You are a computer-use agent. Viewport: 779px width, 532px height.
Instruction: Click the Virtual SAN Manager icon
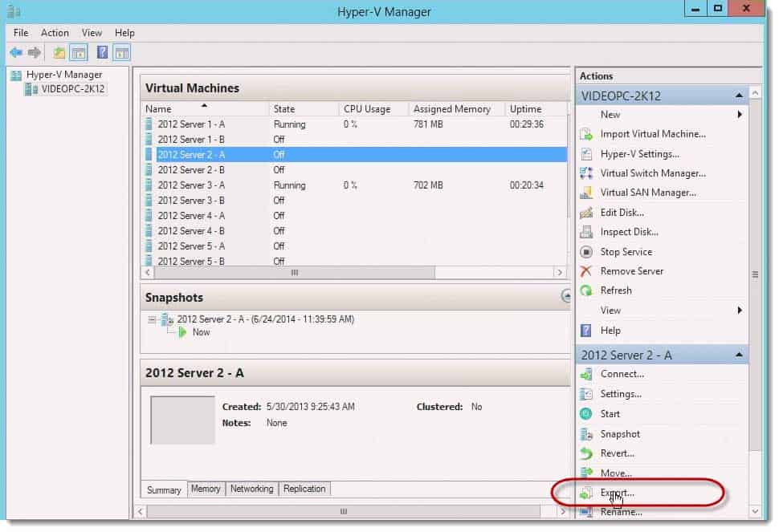click(586, 193)
